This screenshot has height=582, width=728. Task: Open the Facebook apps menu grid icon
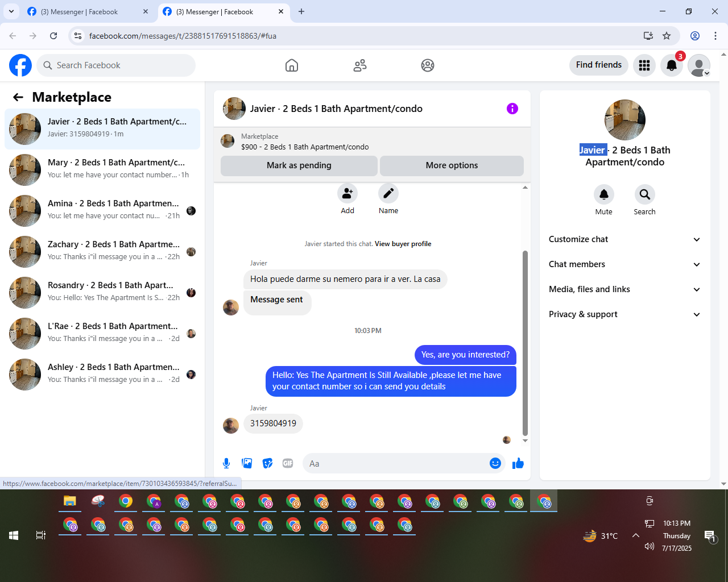(x=644, y=65)
